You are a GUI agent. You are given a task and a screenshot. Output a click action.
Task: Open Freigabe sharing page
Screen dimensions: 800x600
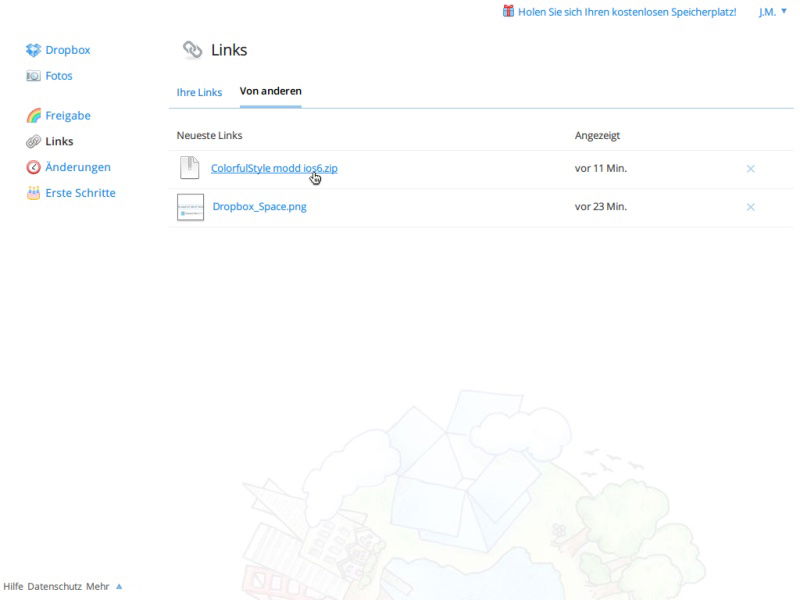(68, 116)
